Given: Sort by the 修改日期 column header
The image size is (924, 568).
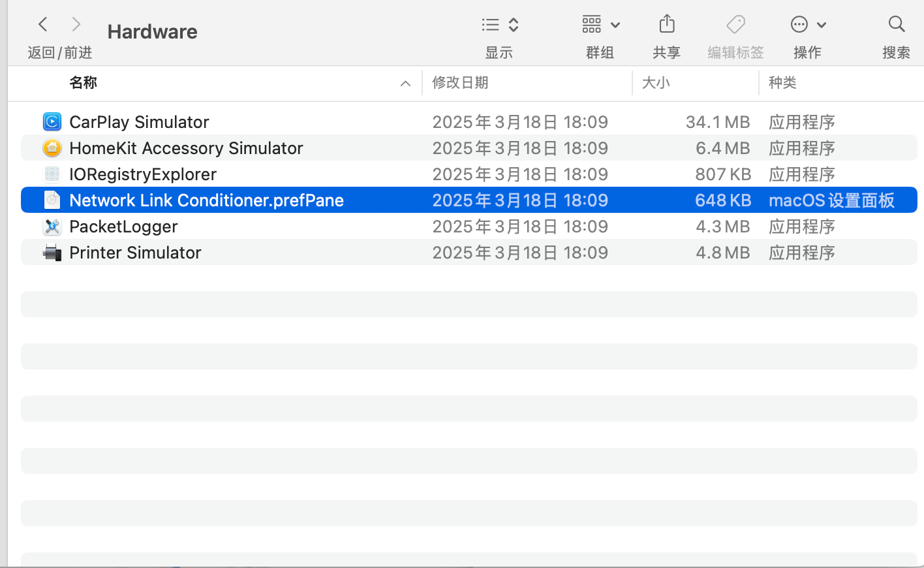Looking at the screenshot, I should point(460,83).
